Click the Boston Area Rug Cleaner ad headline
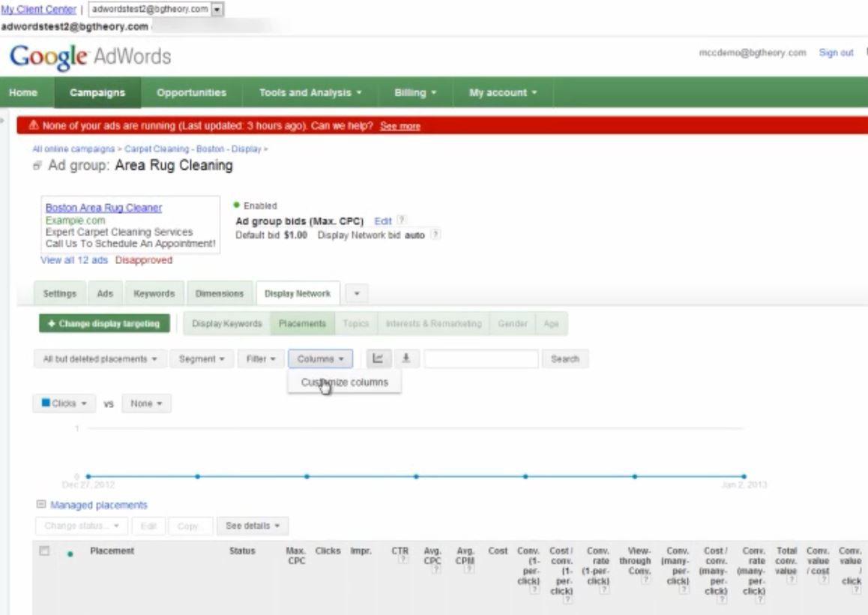The height and width of the screenshot is (615, 868). pos(103,208)
